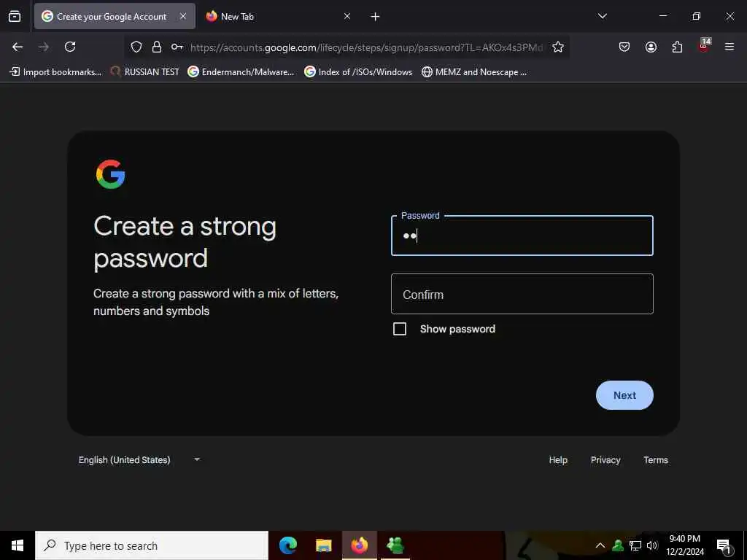Image resolution: width=747 pixels, height=560 pixels.
Task: Save the page to Pocket
Action: point(624,47)
